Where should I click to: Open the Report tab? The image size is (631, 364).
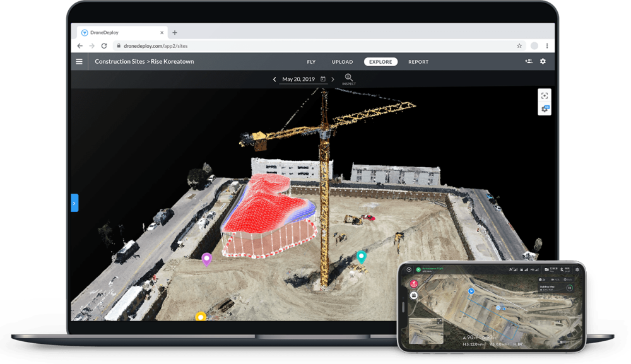[418, 62]
